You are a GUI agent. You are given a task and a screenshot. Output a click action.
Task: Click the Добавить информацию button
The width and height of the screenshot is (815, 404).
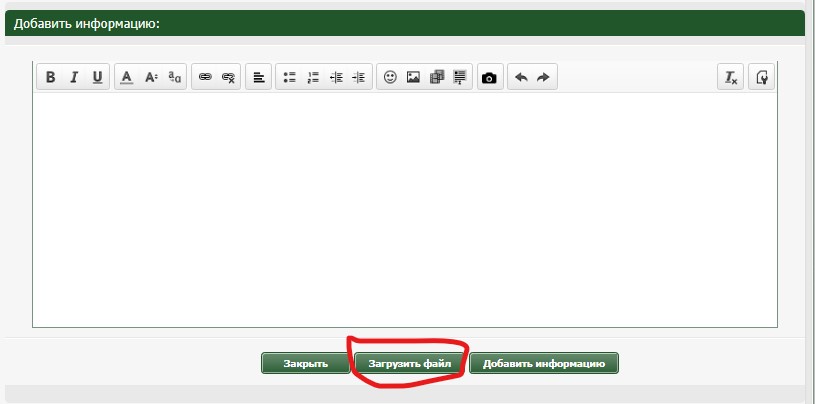coord(544,363)
